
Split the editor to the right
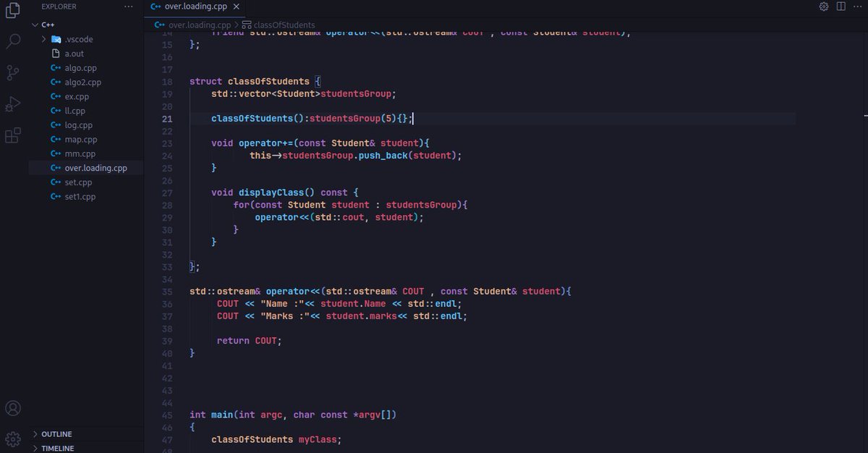coord(841,7)
